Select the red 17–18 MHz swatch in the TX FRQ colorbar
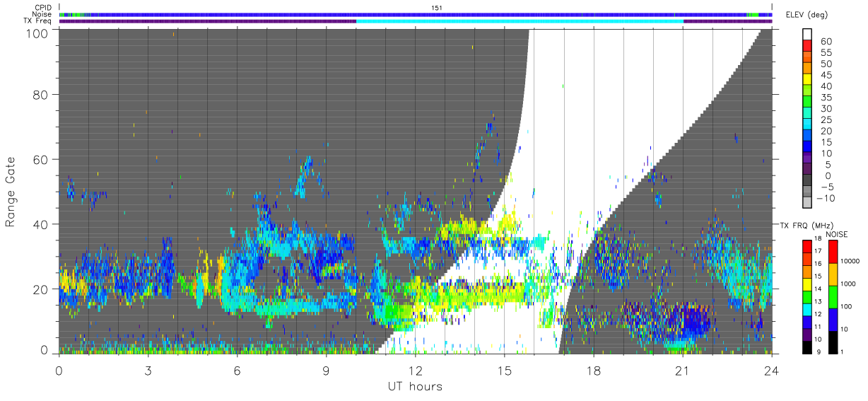The height and width of the screenshot is (401, 868). click(x=807, y=246)
